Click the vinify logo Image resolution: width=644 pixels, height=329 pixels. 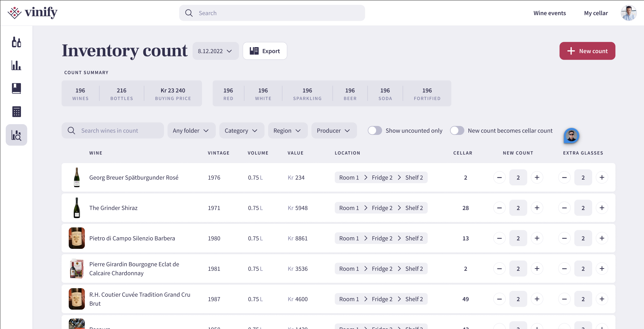click(32, 13)
